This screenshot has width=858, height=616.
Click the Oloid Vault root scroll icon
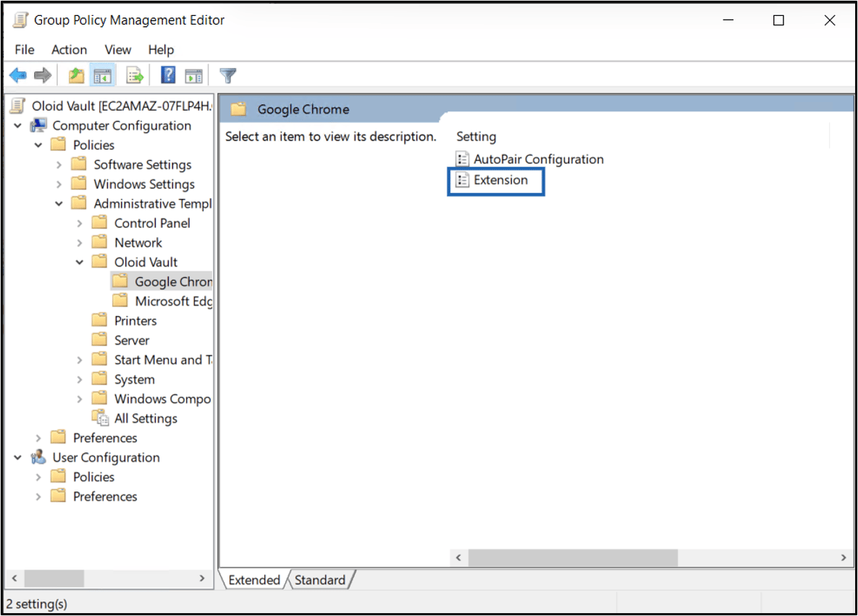point(17,106)
